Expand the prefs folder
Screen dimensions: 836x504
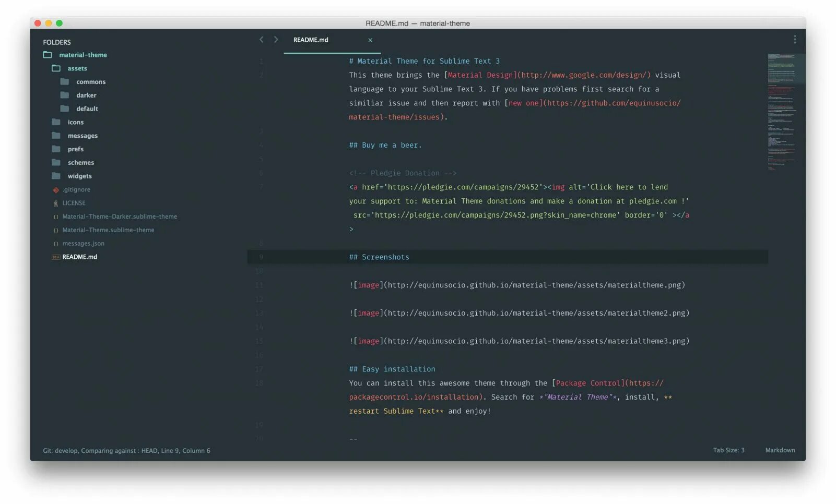point(76,149)
